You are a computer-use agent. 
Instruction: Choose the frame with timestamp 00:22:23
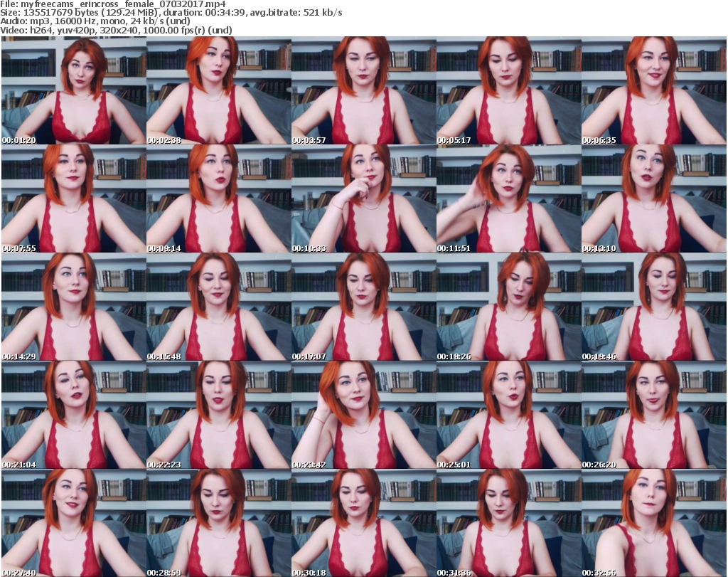[219, 415]
